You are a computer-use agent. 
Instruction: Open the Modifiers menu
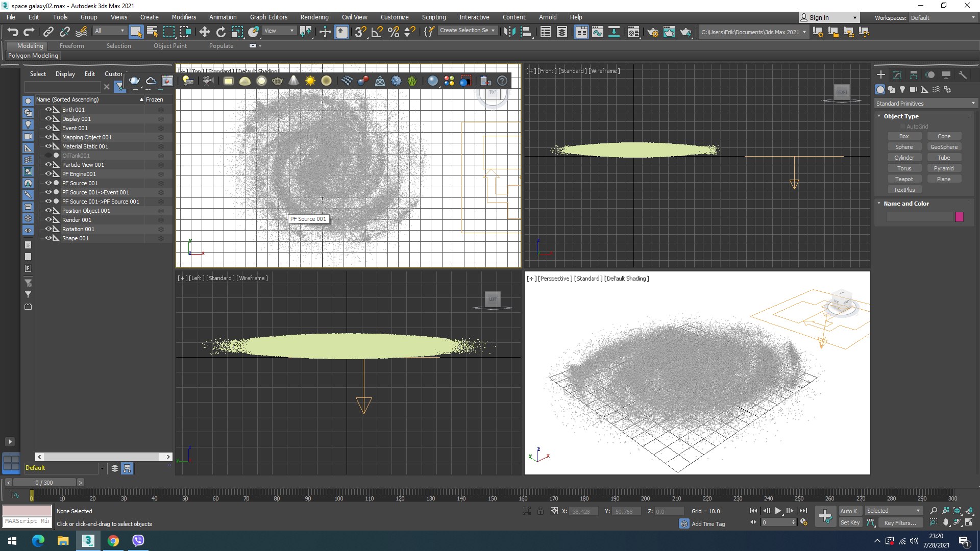[x=184, y=17]
